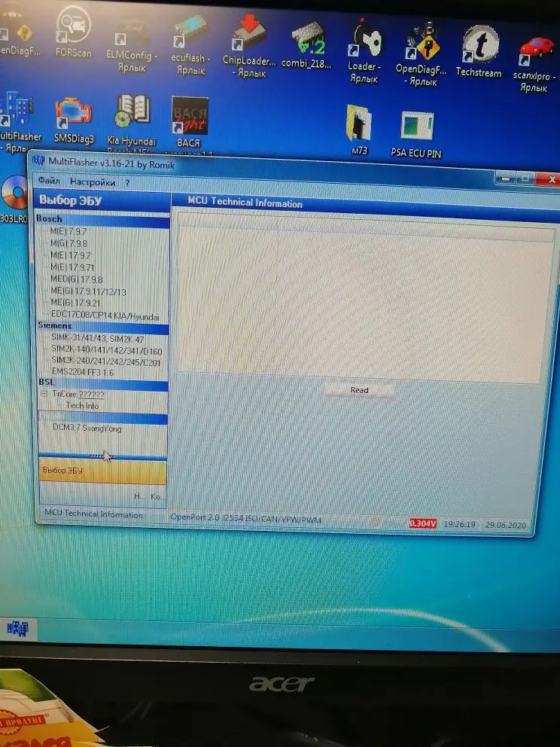Click MCU Technical Information status bar label
This screenshot has width=560, height=747.
93,514
